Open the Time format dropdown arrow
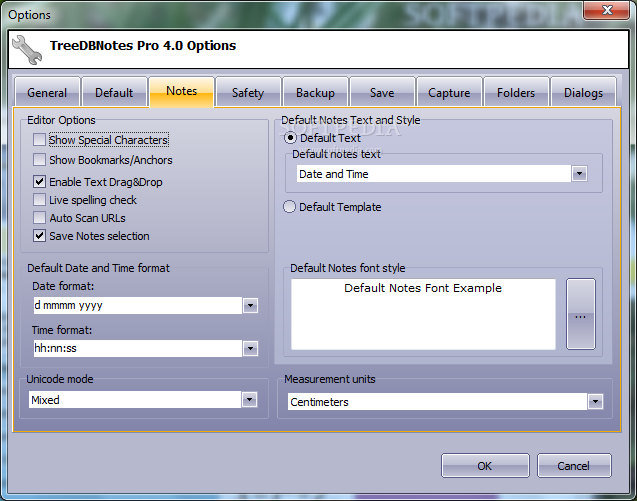The image size is (637, 501). pyautogui.click(x=250, y=348)
